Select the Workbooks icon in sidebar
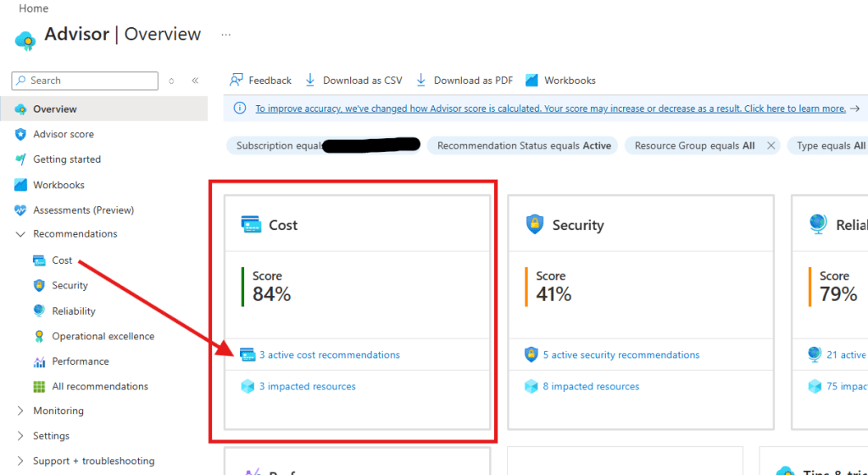Image resolution: width=868 pixels, height=475 pixels. pos(20,185)
